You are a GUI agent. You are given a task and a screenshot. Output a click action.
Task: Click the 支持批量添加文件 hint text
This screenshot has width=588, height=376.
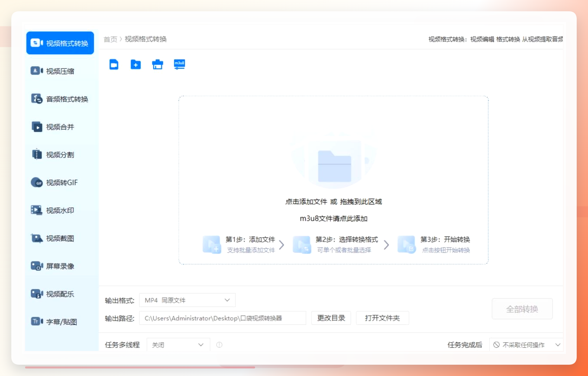[x=251, y=250]
